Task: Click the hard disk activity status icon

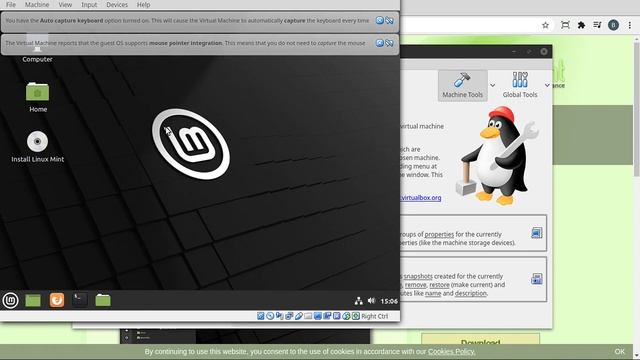Action: click(x=260, y=316)
